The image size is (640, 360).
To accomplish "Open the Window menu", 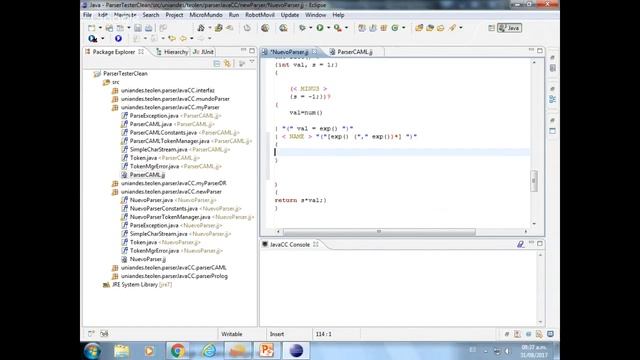I will pyautogui.click(x=316, y=15).
